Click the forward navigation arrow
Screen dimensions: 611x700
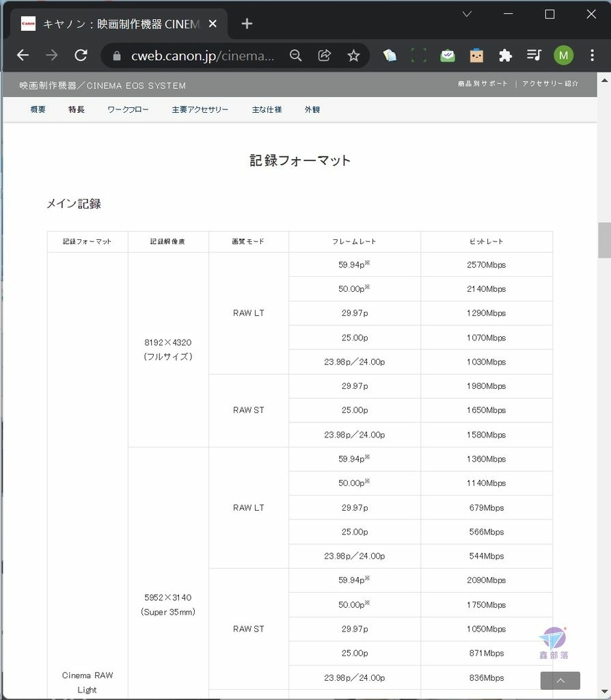click(52, 55)
